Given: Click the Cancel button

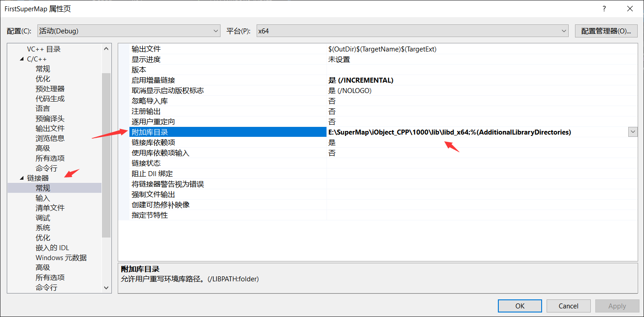Looking at the screenshot, I should [568, 306].
